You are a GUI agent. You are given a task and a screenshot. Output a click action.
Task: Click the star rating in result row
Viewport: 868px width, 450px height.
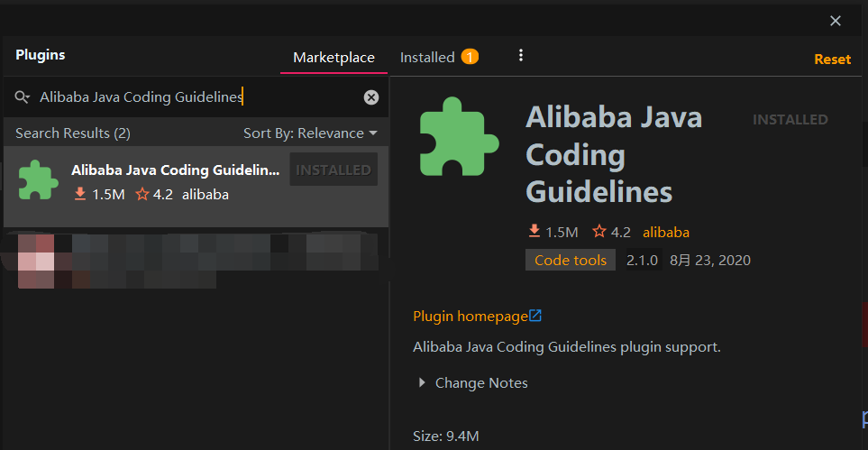154,194
